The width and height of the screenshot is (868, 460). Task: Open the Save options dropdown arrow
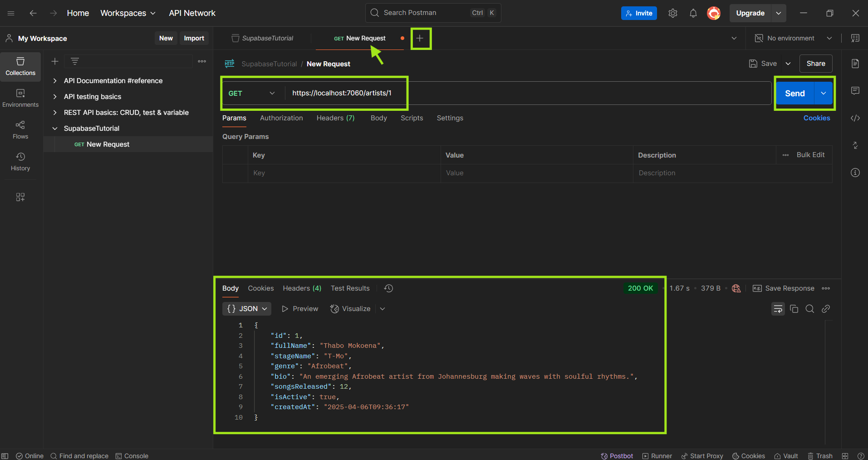point(788,64)
